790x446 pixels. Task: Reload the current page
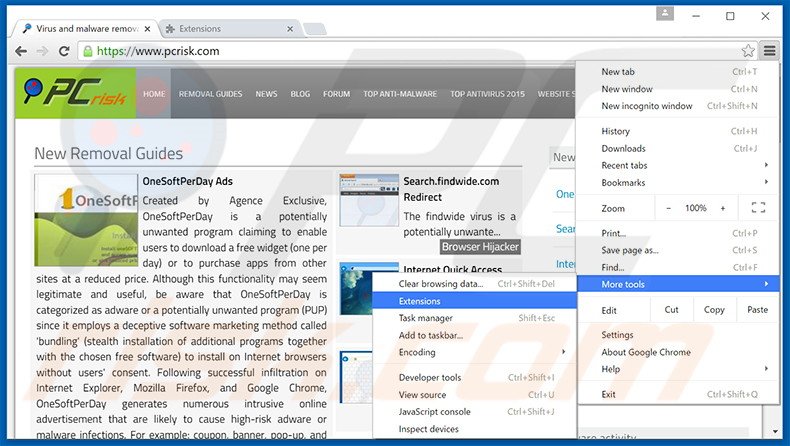tap(64, 51)
